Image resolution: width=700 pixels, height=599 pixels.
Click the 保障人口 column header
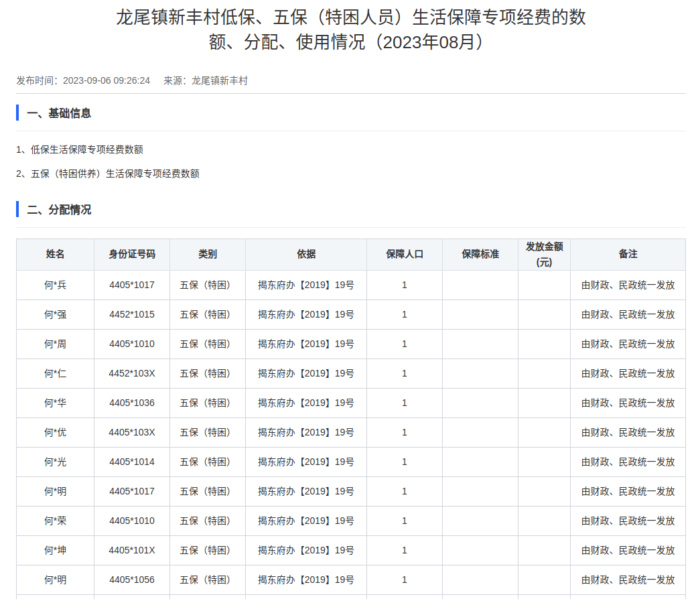click(405, 254)
